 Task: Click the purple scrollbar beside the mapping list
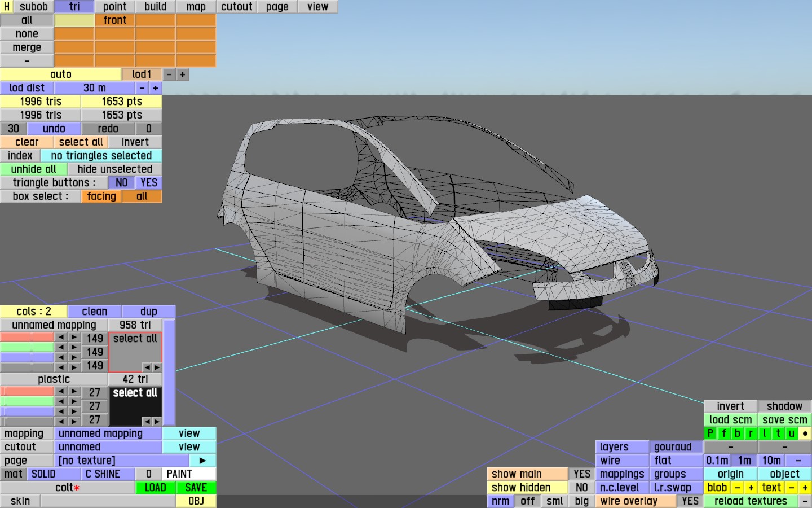(x=169, y=373)
